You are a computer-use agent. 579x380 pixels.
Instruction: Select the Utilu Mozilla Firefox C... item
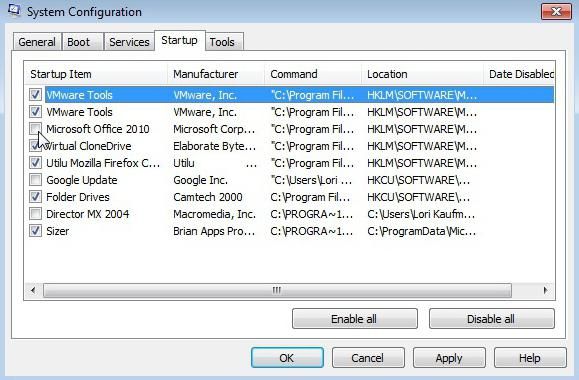103,163
